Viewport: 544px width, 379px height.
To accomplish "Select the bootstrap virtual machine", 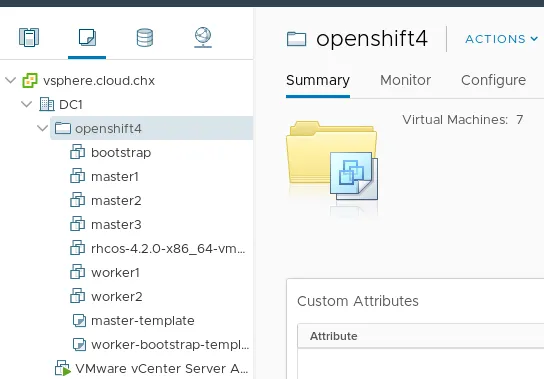I will pyautogui.click(x=121, y=153).
